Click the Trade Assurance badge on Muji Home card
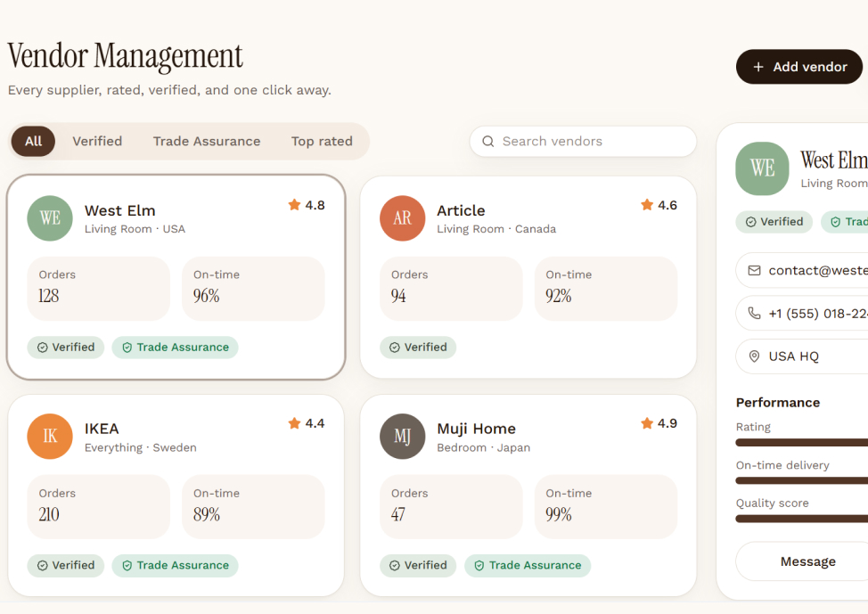This screenshot has width=868, height=614. click(x=528, y=565)
